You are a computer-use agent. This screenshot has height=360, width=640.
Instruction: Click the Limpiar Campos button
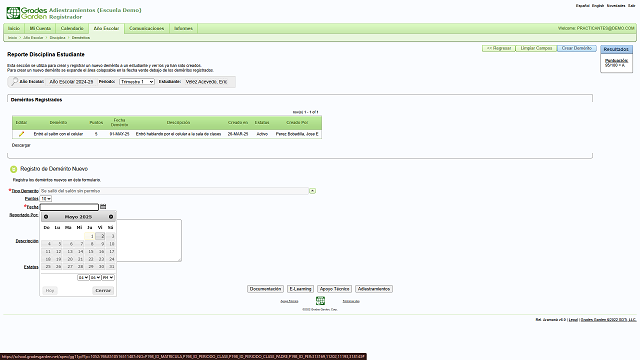(536, 48)
